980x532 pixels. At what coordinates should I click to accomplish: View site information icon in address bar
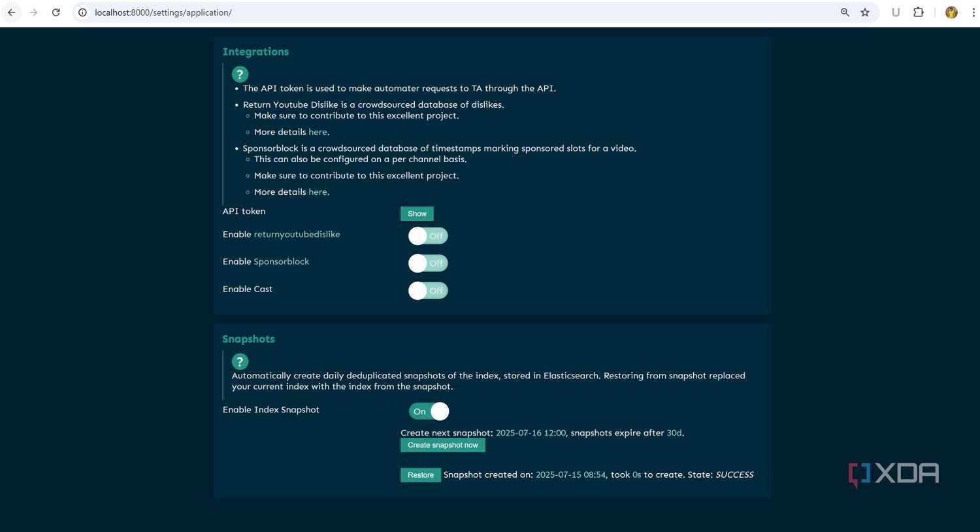tap(82, 12)
